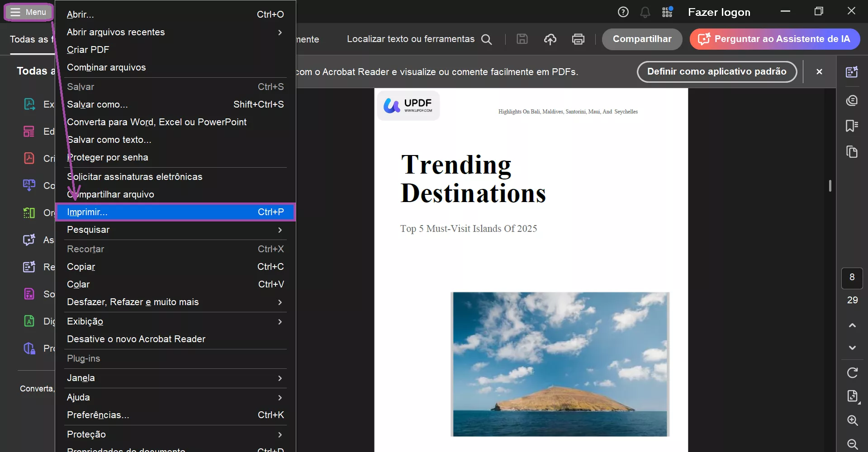
Task: Click the printer icon in the toolbar
Action: 578,39
